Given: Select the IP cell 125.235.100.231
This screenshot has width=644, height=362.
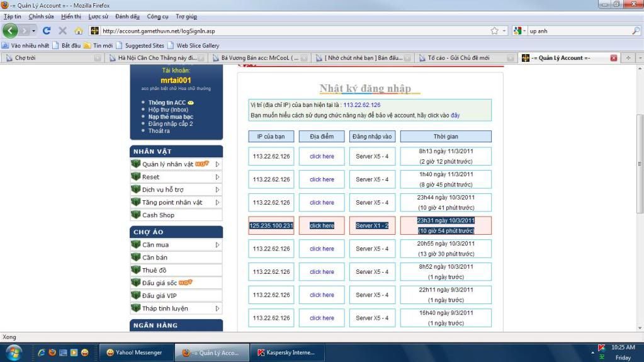Looking at the screenshot, I should pos(271,225).
